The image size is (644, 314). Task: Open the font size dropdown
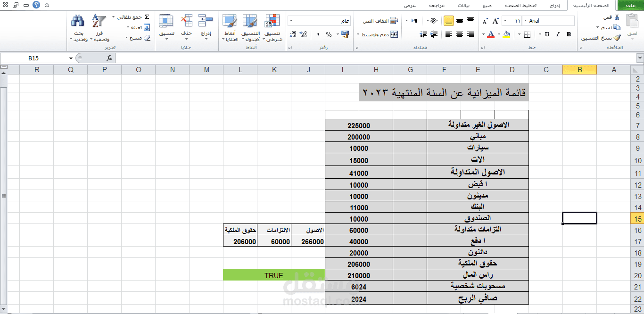coord(505,21)
